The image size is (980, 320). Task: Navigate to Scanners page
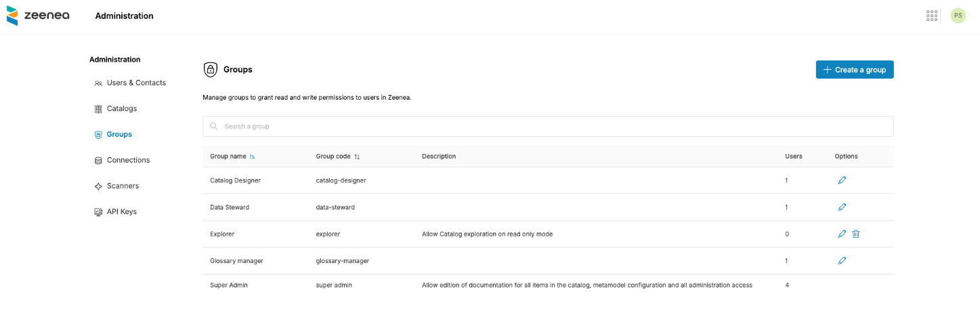click(122, 186)
